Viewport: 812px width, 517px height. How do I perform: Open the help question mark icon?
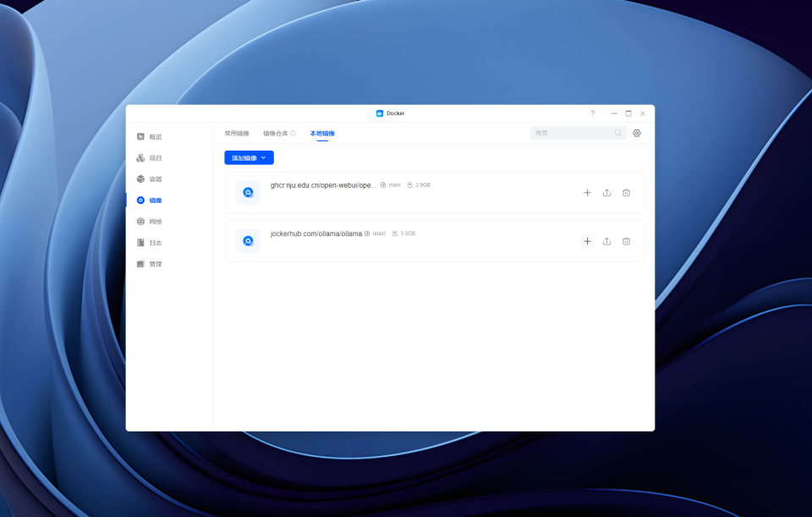click(x=593, y=113)
